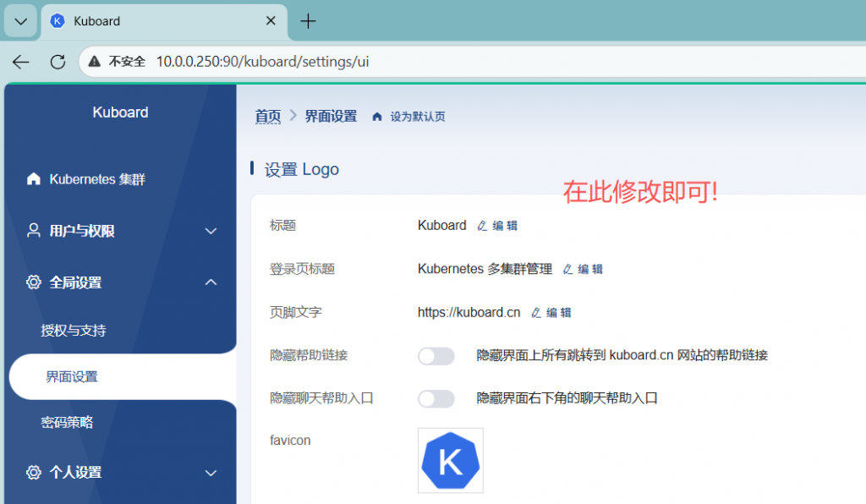Click the 用户与权限 user icon
Viewport: 866px width, 504px height.
34,231
